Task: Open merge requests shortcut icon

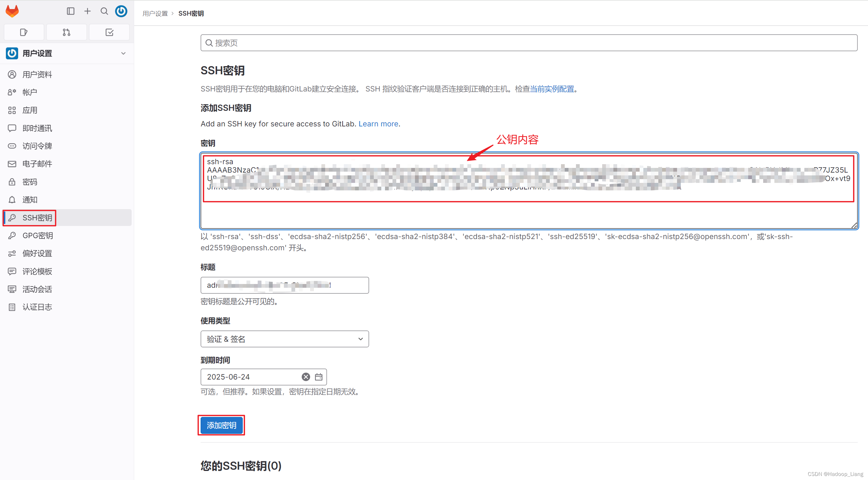Action: point(66,32)
